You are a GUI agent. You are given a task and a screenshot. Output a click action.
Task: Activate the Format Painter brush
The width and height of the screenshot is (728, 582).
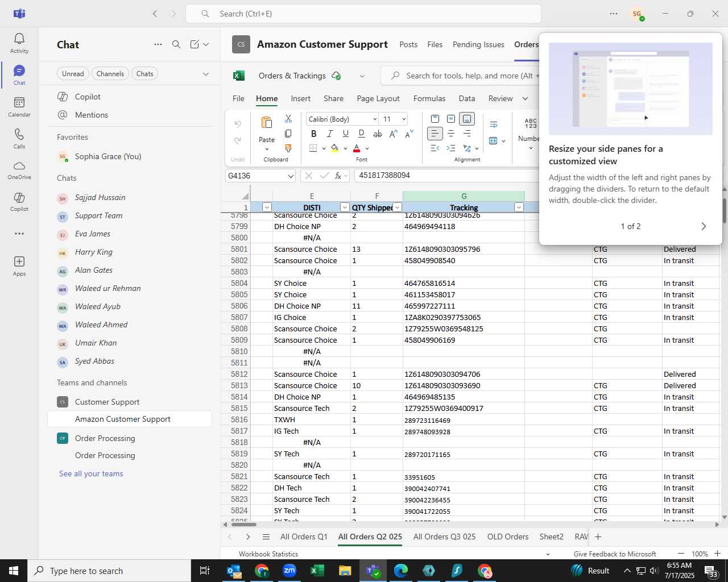click(x=288, y=148)
